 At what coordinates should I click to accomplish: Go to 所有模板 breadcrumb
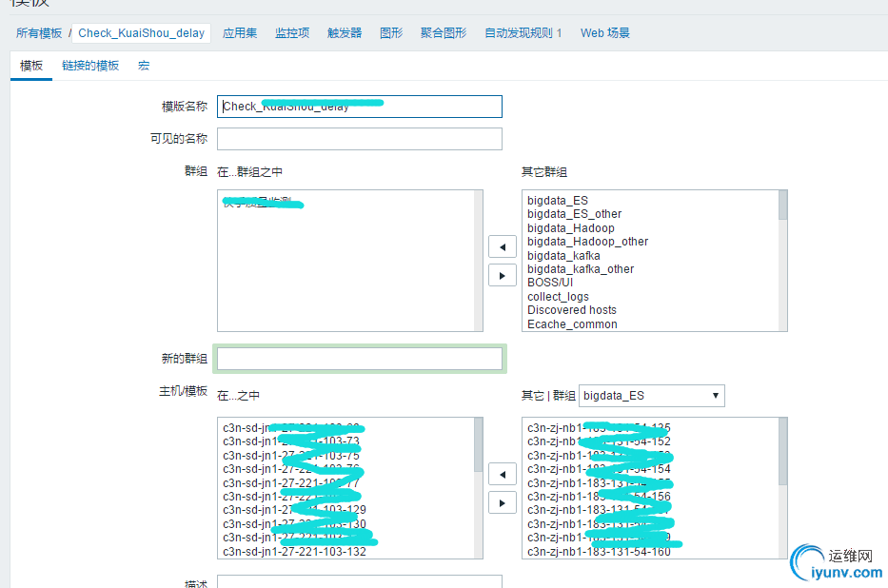[x=39, y=32]
